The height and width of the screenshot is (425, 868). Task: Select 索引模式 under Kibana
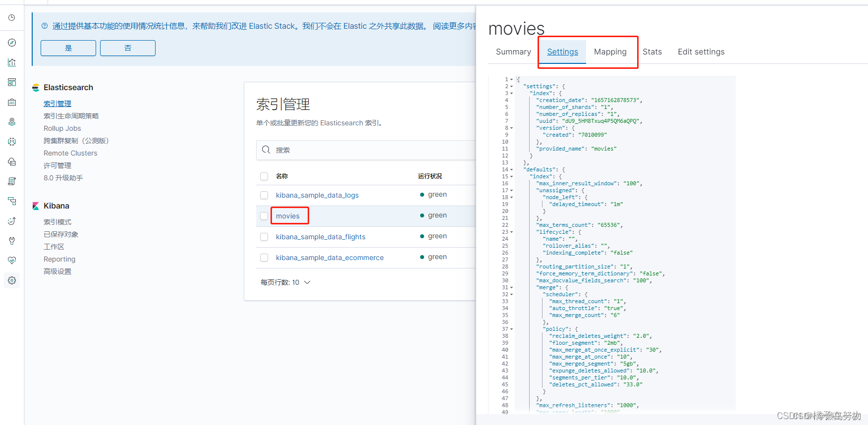57,222
